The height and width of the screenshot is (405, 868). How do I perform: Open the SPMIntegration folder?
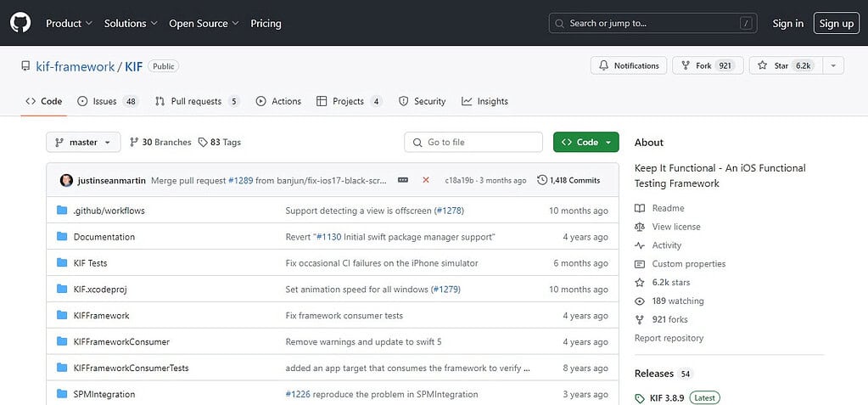[104, 395]
